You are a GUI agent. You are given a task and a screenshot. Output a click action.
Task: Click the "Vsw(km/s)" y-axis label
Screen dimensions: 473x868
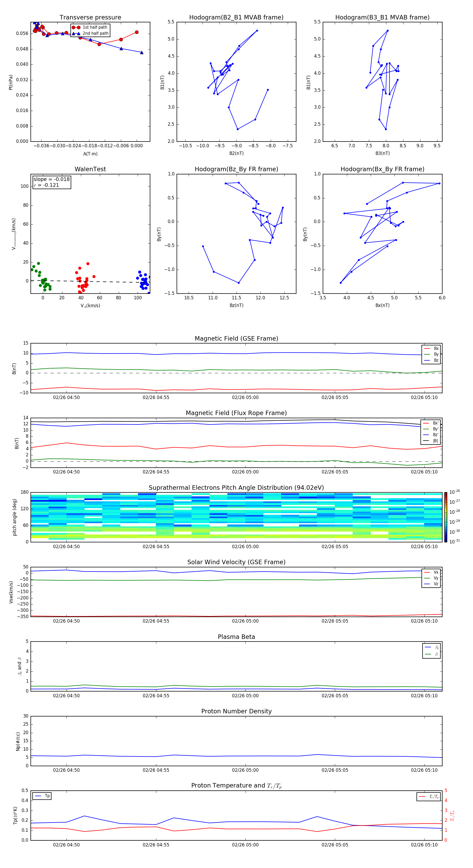tap(11, 592)
